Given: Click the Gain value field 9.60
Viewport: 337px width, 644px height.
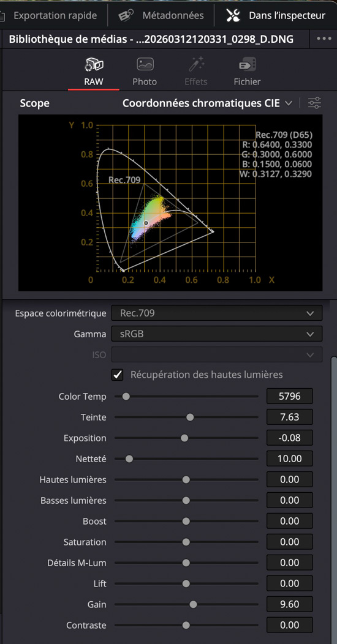Looking at the screenshot, I should click(290, 605).
